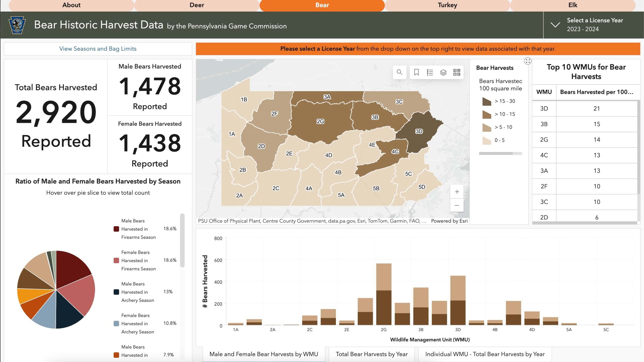
Task: Zoom out on the Pennsylvania map
Action: pos(457,205)
